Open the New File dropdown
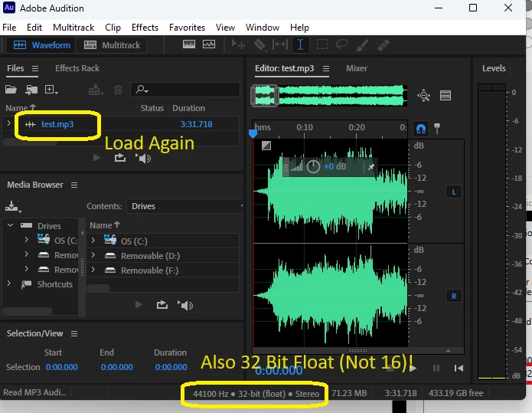532x413 pixels. (51, 90)
